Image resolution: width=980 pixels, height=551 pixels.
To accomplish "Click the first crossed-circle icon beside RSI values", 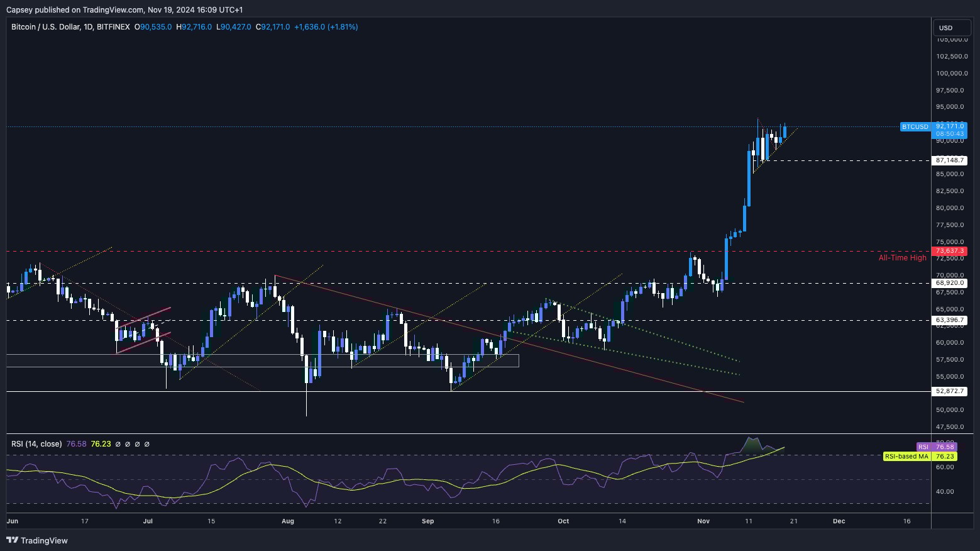I will pyautogui.click(x=119, y=443).
